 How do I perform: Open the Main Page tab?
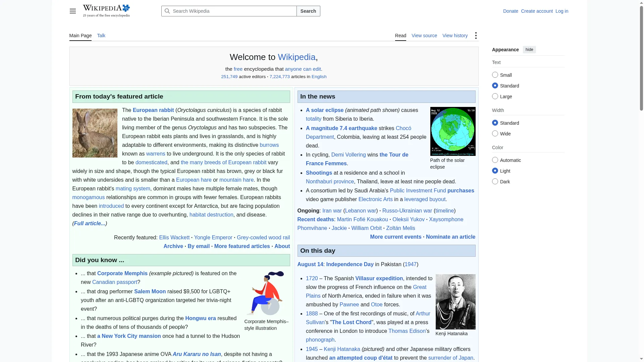pyautogui.click(x=80, y=36)
